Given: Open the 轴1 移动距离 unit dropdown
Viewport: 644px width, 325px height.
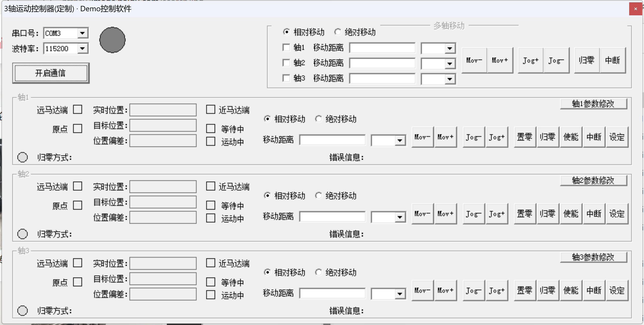Looking at the screenshot, I should click(400, 140).
